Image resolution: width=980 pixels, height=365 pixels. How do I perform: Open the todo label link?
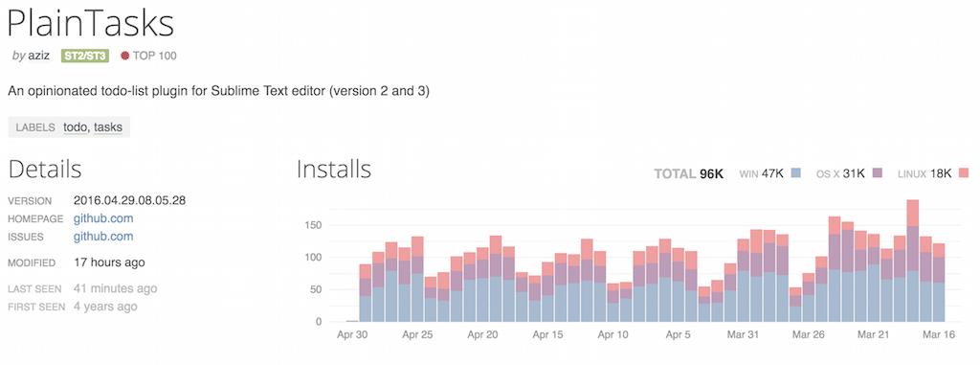(x=77, y=127)
